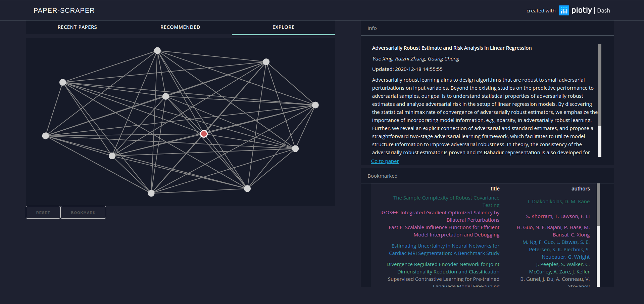Click the Plotly logo icon
Screen dimensions: 644x304
564,10
